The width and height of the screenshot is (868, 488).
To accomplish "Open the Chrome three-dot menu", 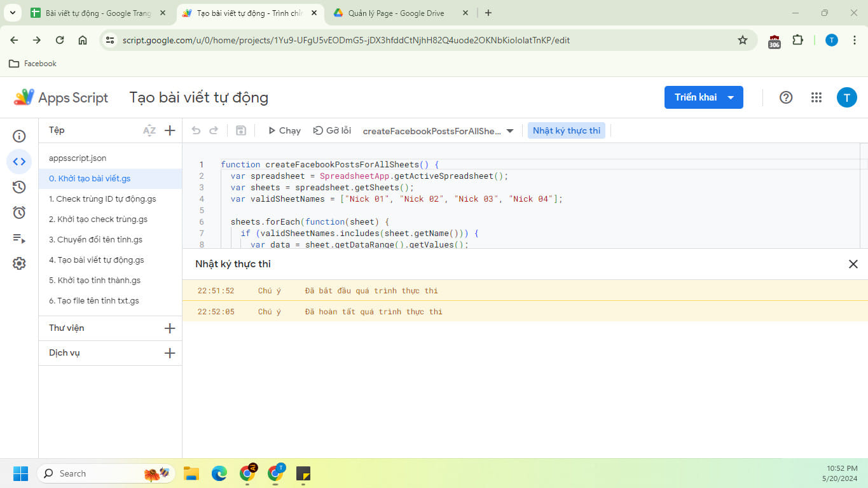I will click(854, 40).
